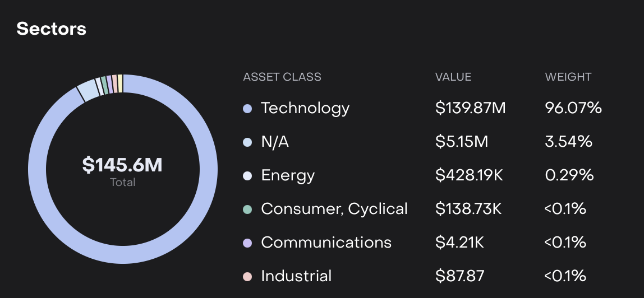Open the Communications sector label
The width and height of the screenshot is (644, 298).
[x=326, y=243]
